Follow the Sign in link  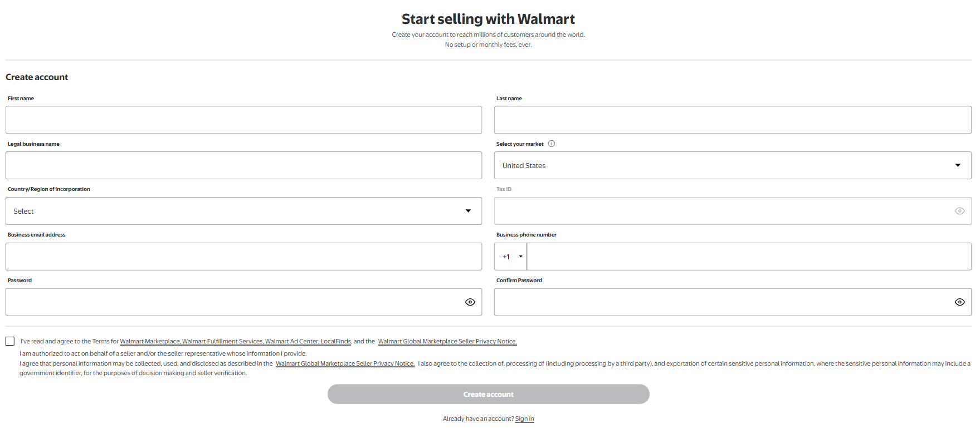(524, 419)
